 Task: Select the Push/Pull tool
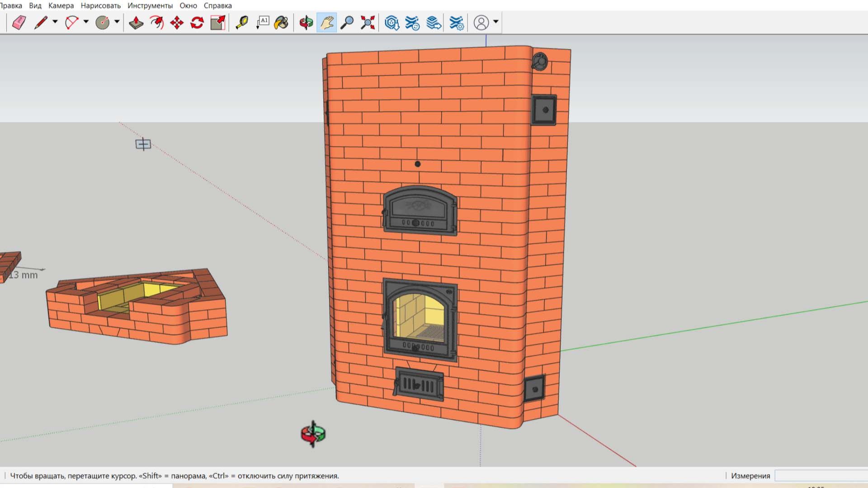click(x=136, y=22)
